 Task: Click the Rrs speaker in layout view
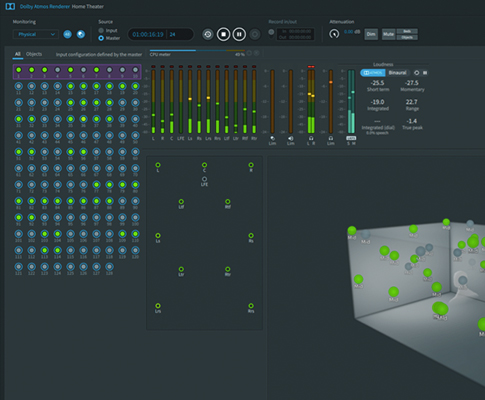251,306
